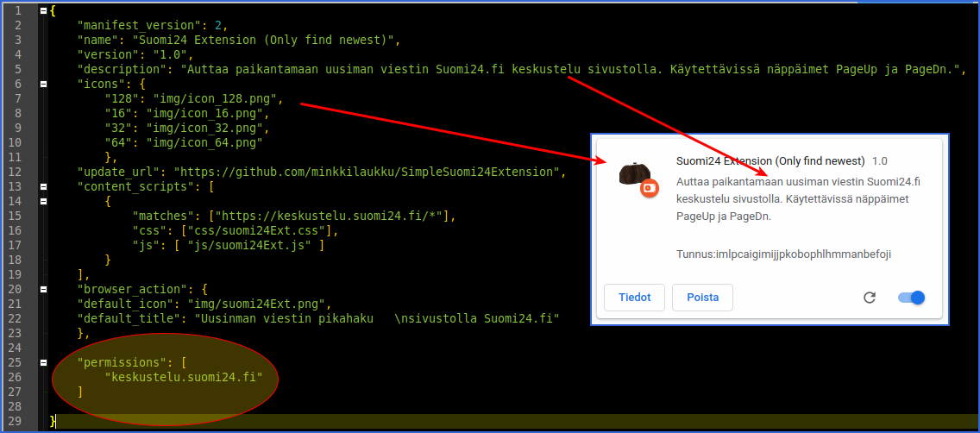Collapse the "permissions" array fold marker
This screenshot has height=433, width=980.
tap(43, 362)
